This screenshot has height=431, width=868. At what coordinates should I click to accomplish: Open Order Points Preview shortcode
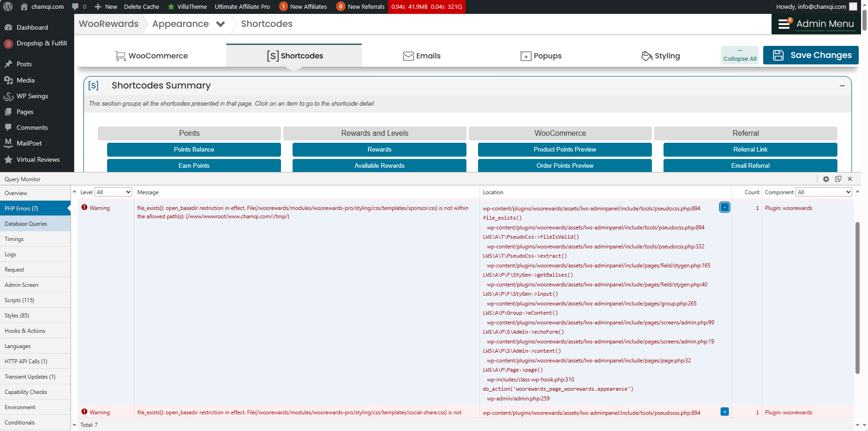(x=565, y=165)
